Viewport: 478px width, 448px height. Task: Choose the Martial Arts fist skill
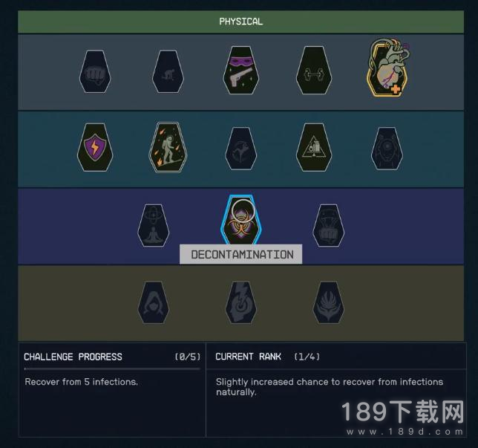click(329, 226)
